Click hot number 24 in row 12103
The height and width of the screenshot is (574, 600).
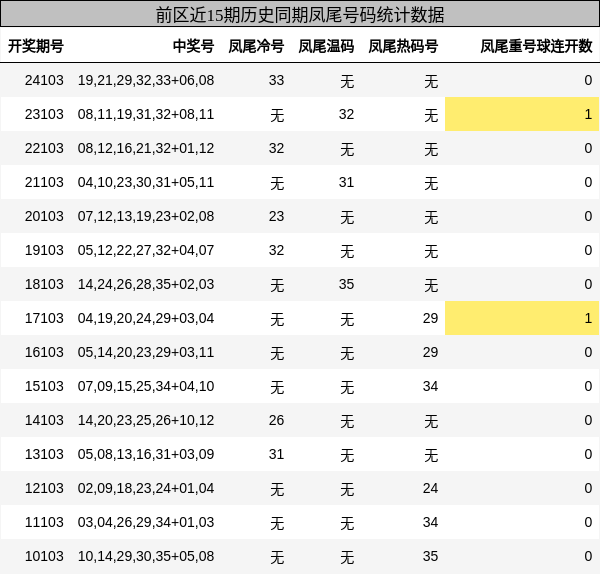pos(430,488)
